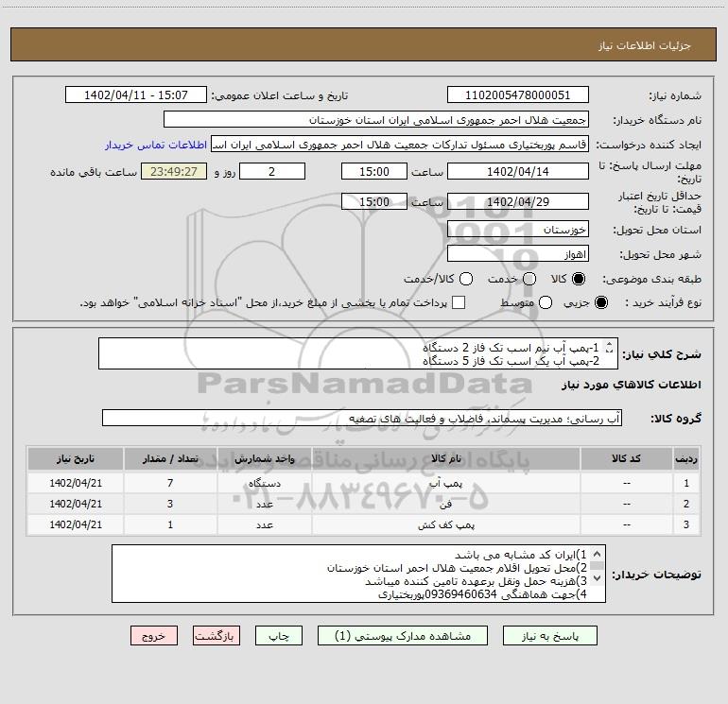Click the پمپ آب table cell
The width and height of the screenshot is (728, 704).
(446, 483)
